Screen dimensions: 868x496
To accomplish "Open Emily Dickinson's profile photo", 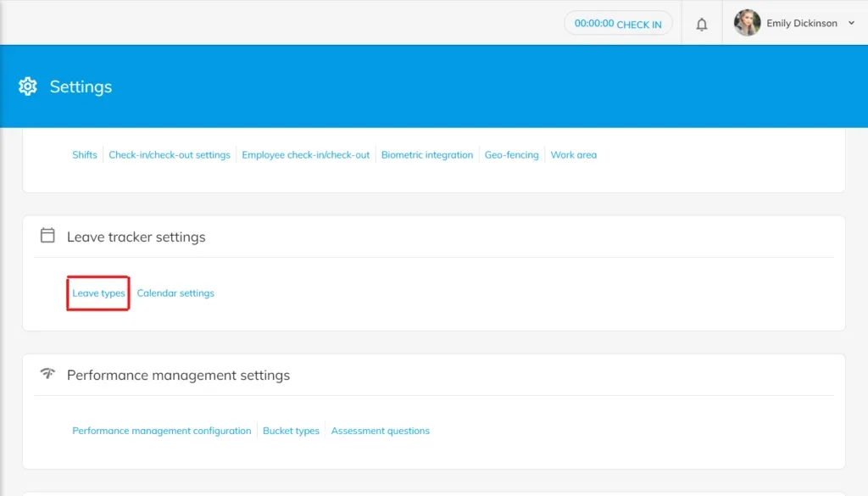I will pos(747,23).
